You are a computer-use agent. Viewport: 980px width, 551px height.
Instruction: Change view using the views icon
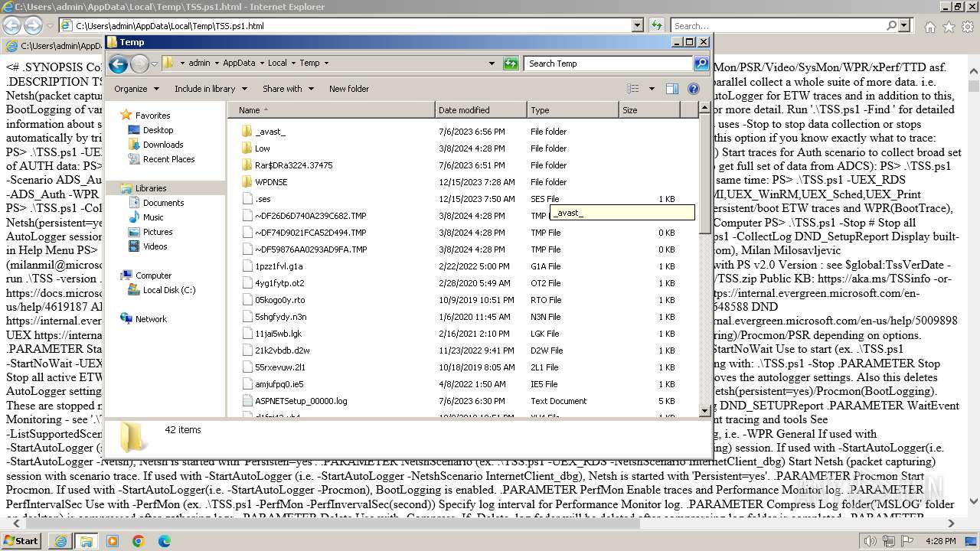coord(632,89)
